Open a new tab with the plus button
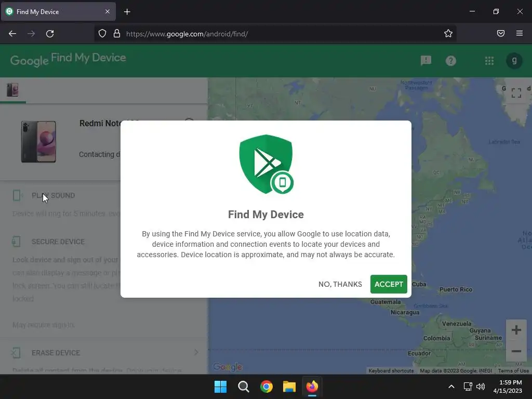The image size is (532, 399). click(x=127, y=12)
